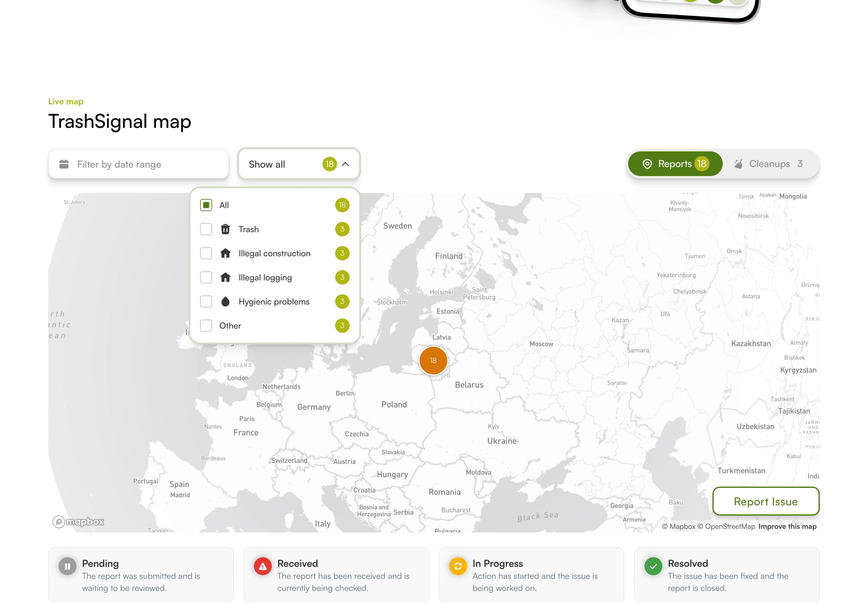Click the Live map heading label
The image size is (868, 603).
(x=66, y=101)
